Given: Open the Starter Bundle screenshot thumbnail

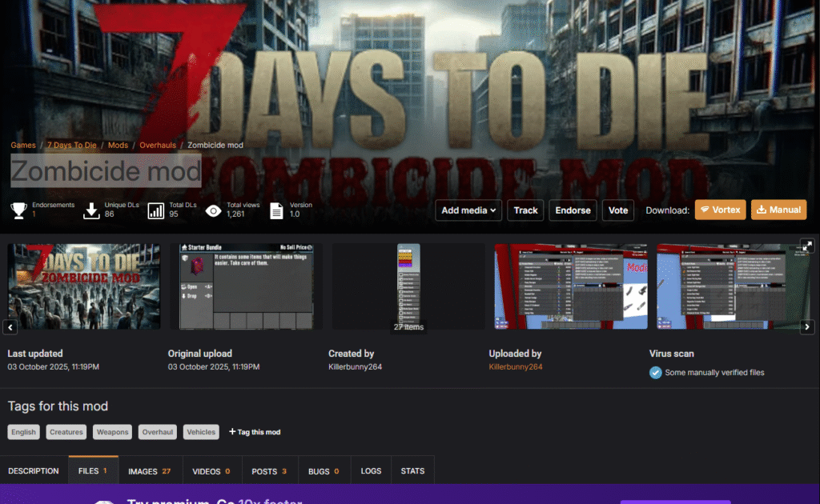Looking at the screenshot, I should [246, 286].
